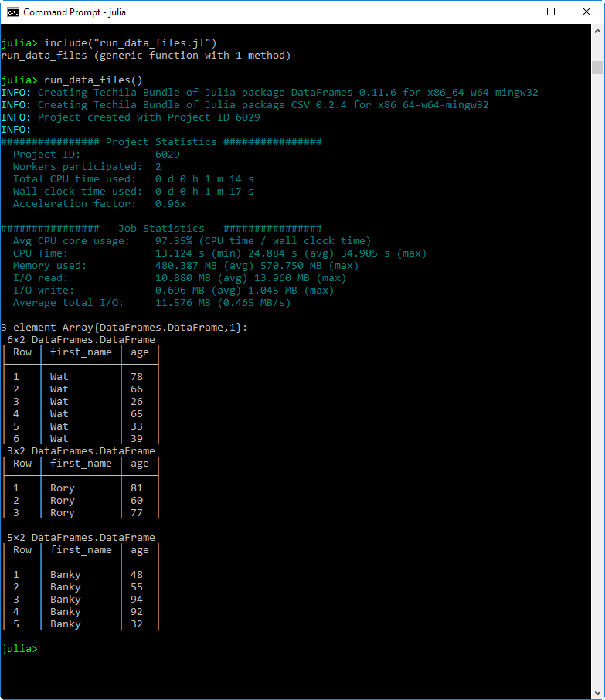This screenshot has height=700, width=605.
Task: Maximize the Command Prompt window
Action: pyautogui.click(x=550, y=12)
